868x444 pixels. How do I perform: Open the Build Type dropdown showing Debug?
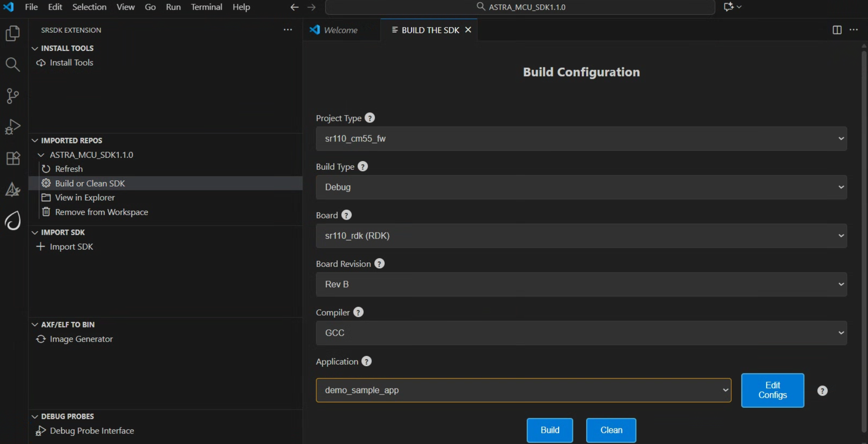[581, 187]
